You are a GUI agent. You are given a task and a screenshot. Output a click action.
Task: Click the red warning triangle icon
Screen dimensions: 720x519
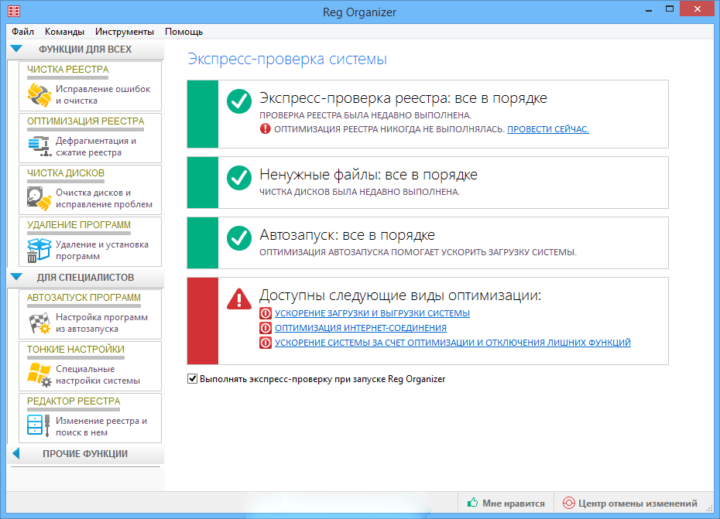pos(239,299)
